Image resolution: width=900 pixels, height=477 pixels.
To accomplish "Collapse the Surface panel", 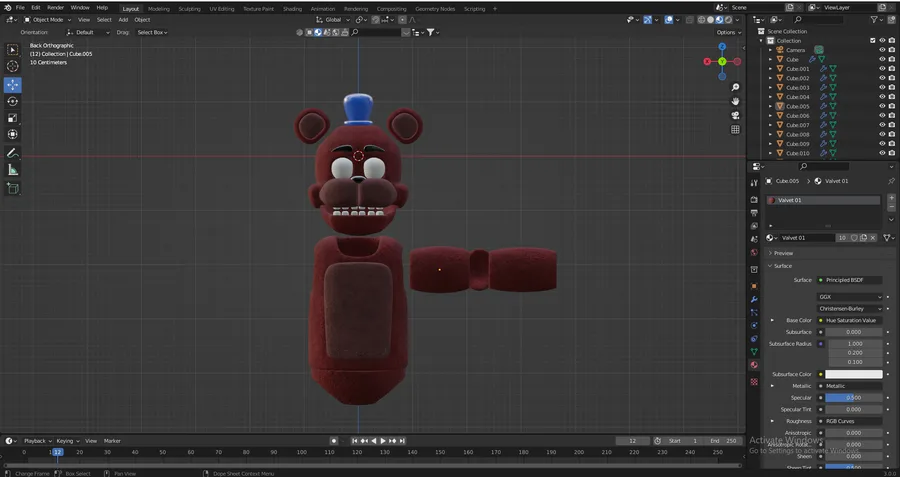I will [782, 266].
